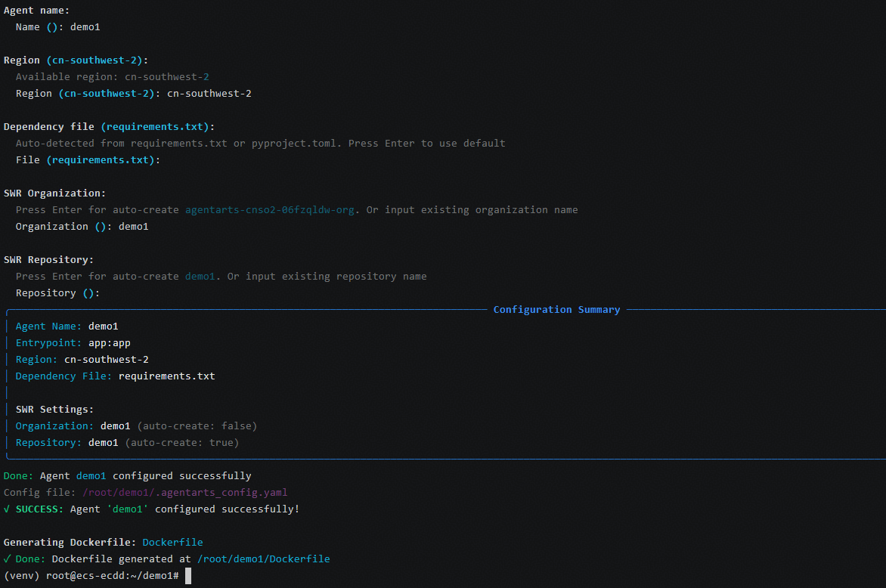Click the 'Repository ():' prompt line

(57, 293)
